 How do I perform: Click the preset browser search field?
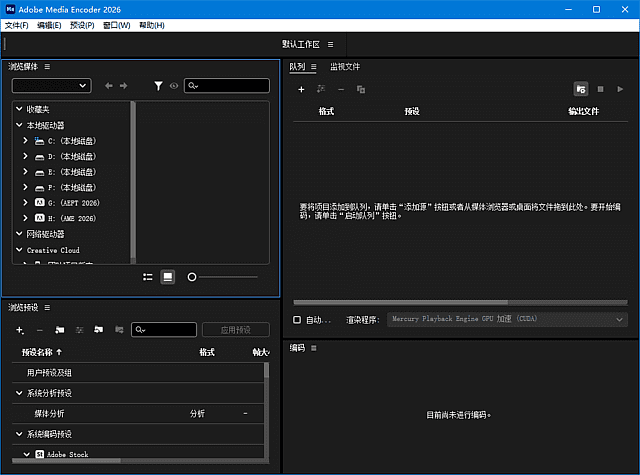[x=165, y=330]
